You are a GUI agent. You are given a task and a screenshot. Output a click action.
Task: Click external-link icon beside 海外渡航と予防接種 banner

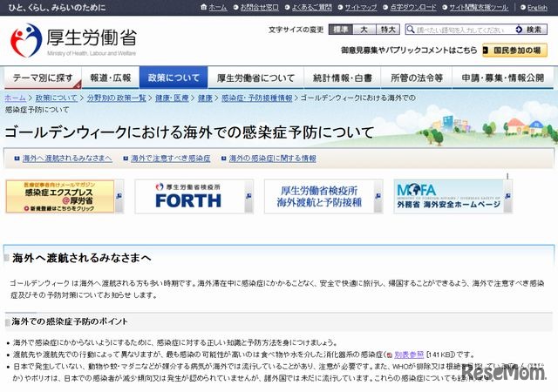378,196
